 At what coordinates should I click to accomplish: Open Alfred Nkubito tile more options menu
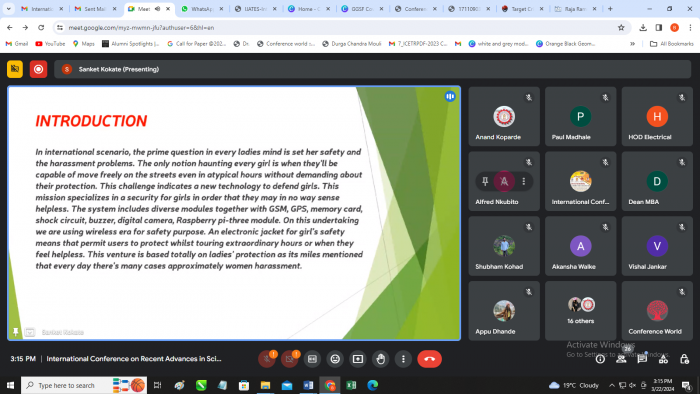(524, 181)
